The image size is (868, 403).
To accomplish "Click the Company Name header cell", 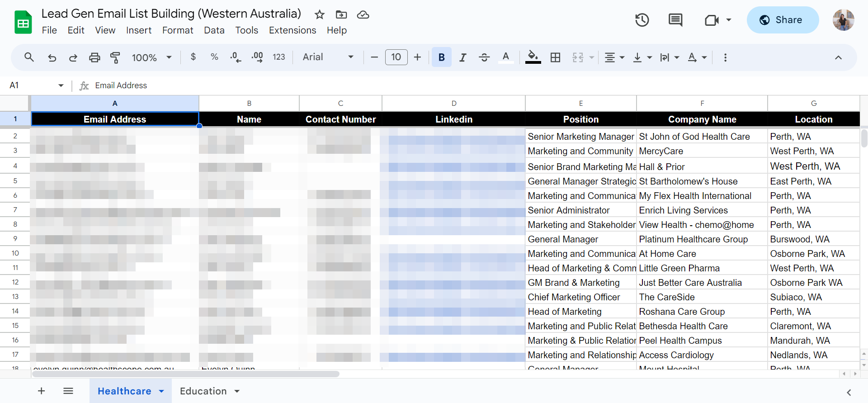I will pos(702,119).
